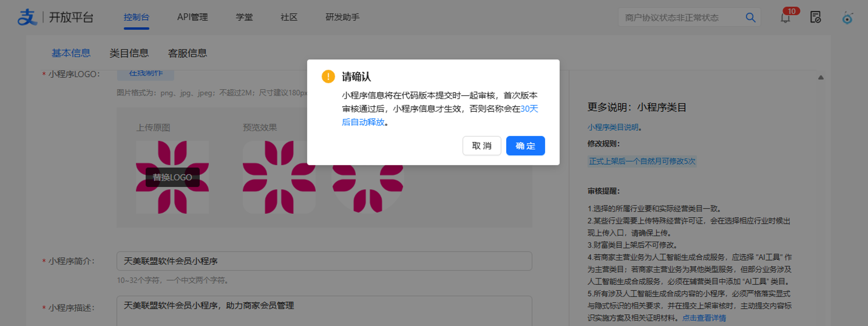Image resolution: width=868 pixels, height=326 pixels.
Task: Click the 10~32个字符 hint text
Action: pos(173,280)
